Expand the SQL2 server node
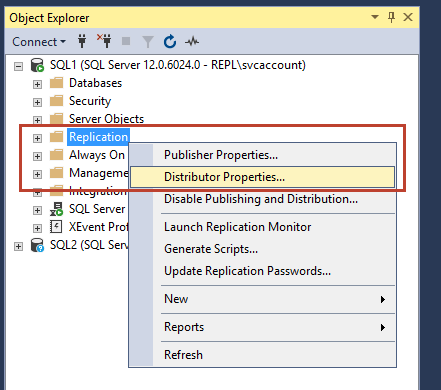The image size is (441, 390). 18,246
